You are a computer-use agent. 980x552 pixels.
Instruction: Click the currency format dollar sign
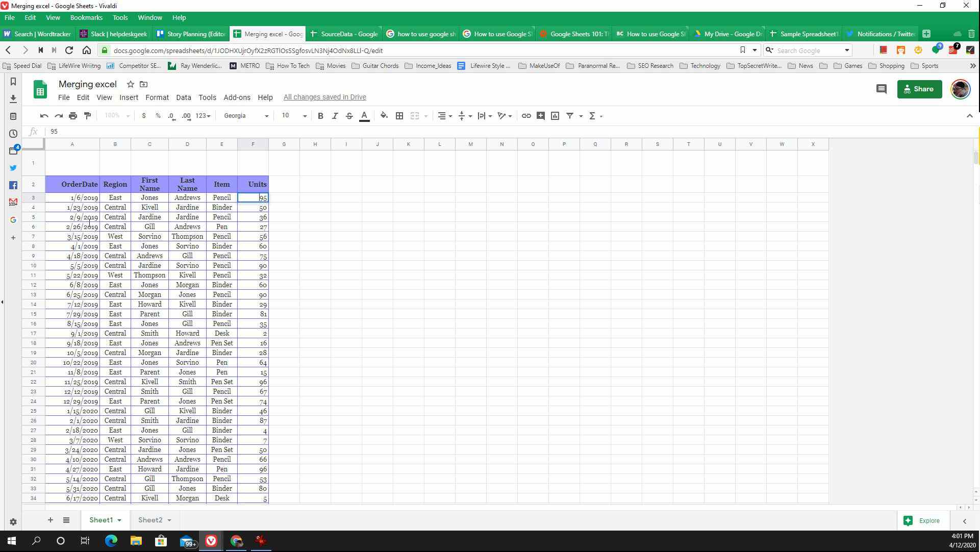143,116
